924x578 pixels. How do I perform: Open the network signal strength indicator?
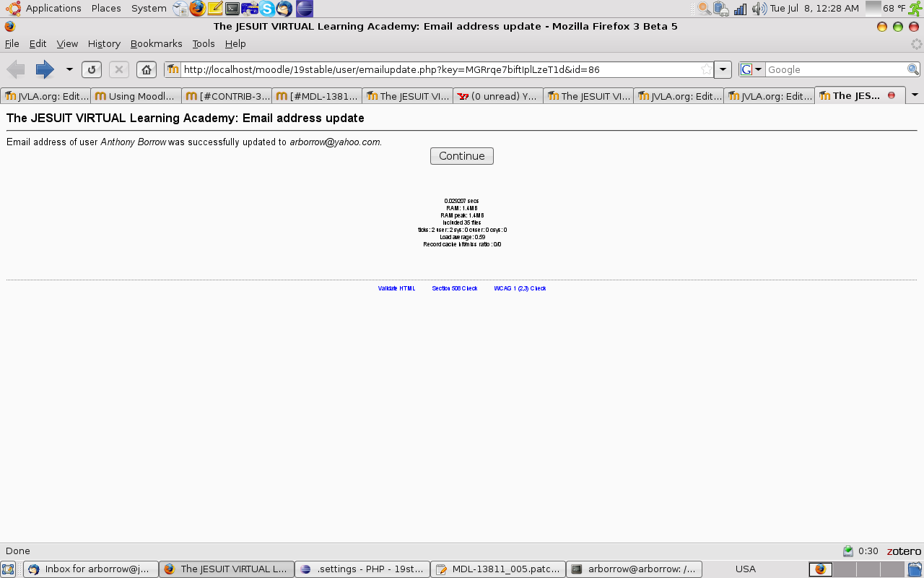pos(740,9)
